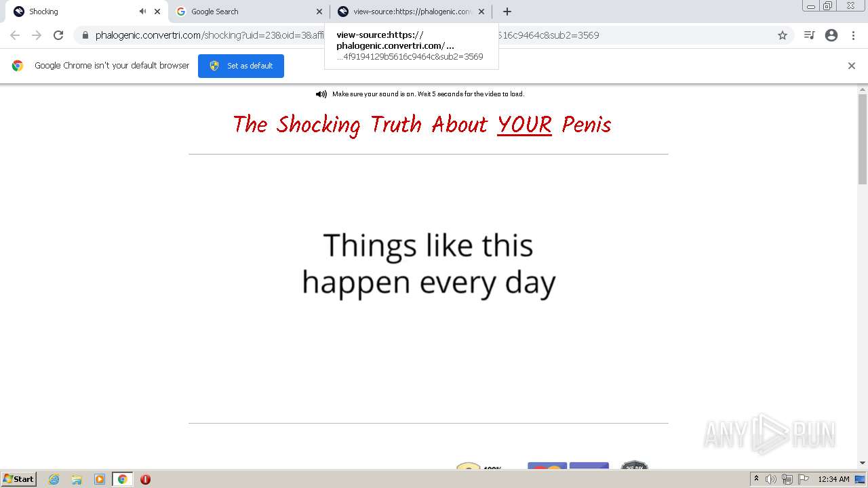The image size is (868, 488).
Task: Close the view-source tab
Action: (481, 12)
